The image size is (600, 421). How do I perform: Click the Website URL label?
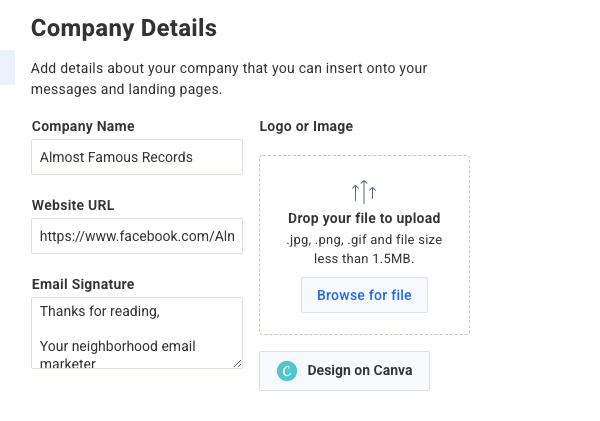[73, 205]
